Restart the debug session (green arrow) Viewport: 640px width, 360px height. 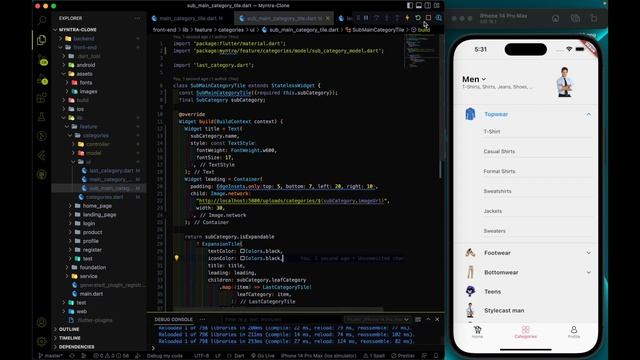(x=418, y=18)
